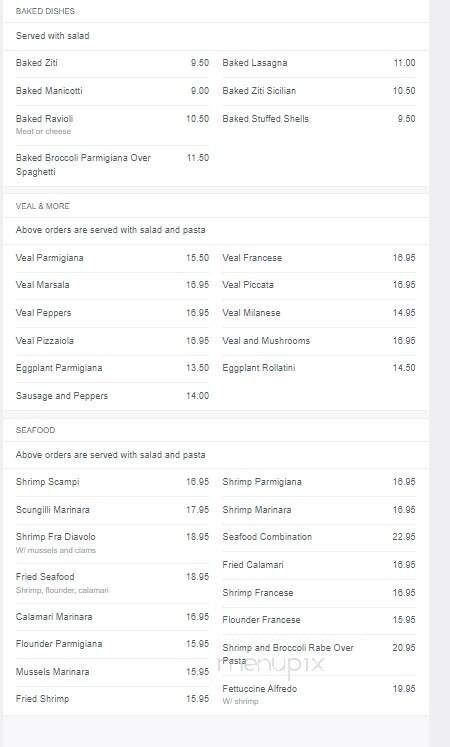The height and width of the screenshot is (747, 450).
Task: Choose Flounder Francese
Action: point(319,620)
